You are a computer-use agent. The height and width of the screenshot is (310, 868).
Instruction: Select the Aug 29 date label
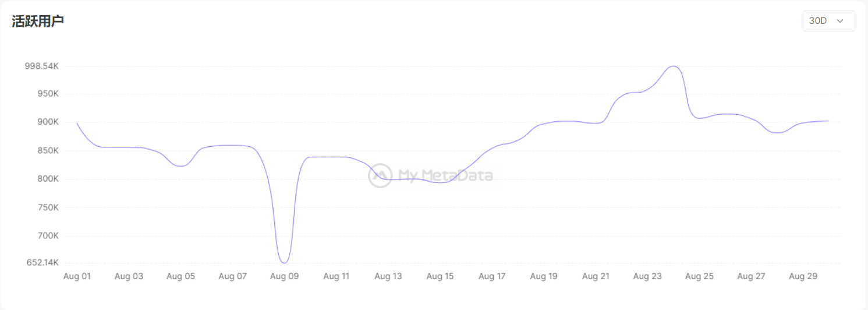click(803, 276)
